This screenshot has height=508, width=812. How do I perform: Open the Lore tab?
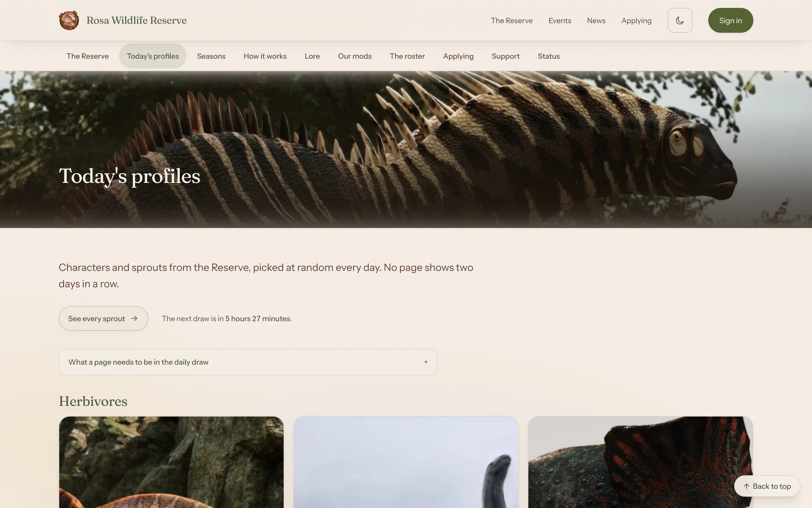click(312, 56)
